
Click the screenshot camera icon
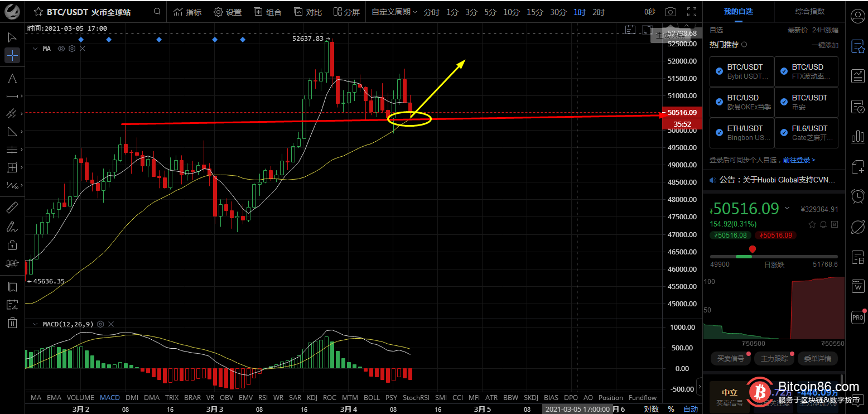671,12
